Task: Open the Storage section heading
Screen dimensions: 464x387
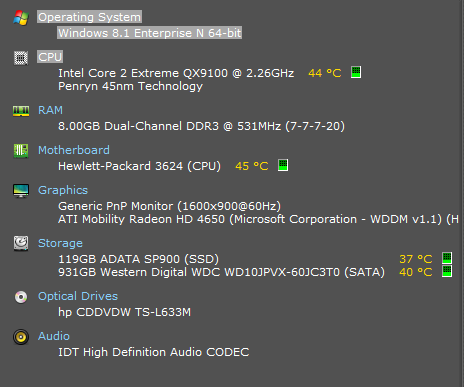Action: (60, 243)
